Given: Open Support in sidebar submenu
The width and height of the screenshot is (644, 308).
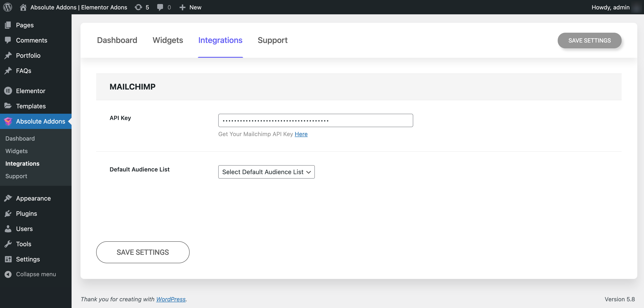Looking at the screenshot, I should [x=16, y=176].
